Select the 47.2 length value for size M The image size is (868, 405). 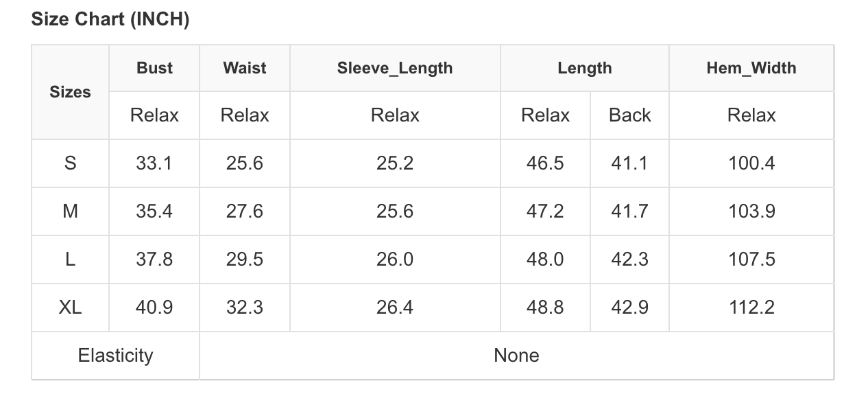(x=545, y=211)
